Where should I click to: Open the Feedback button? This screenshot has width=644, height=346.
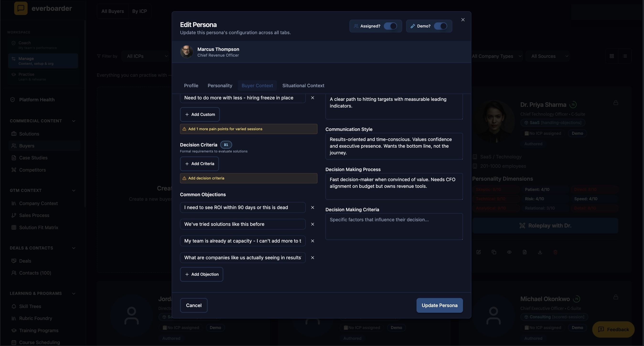tap(613, 329)
